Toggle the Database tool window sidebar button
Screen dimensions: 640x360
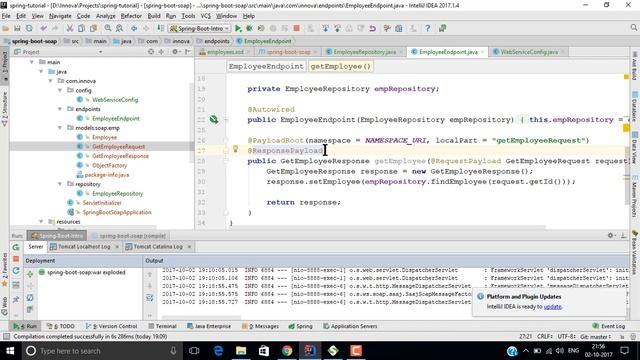635,107
